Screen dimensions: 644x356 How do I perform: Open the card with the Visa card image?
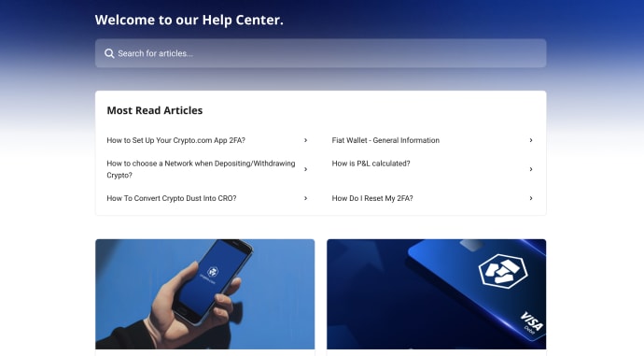point(436,294)
